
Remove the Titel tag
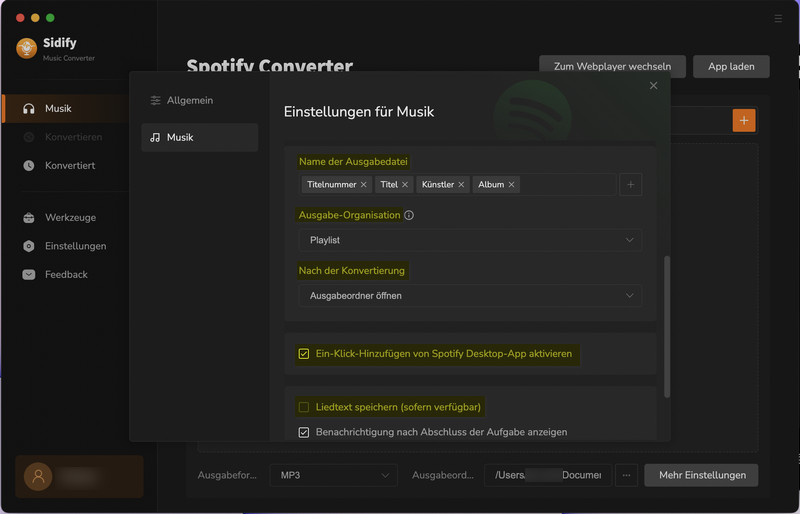(x=405, y=185)
